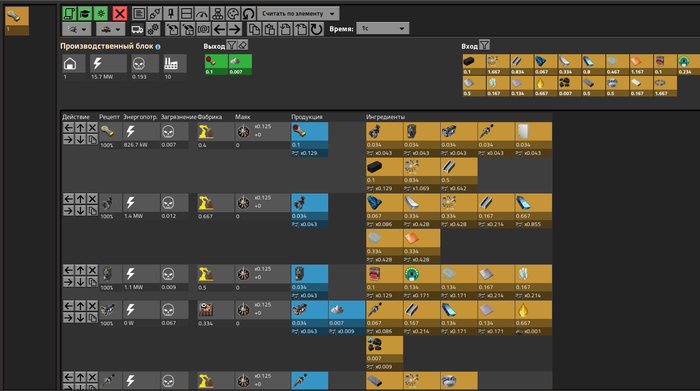Close the panel with red X button
The image size is (700, 391).
[x=120, y=13]
